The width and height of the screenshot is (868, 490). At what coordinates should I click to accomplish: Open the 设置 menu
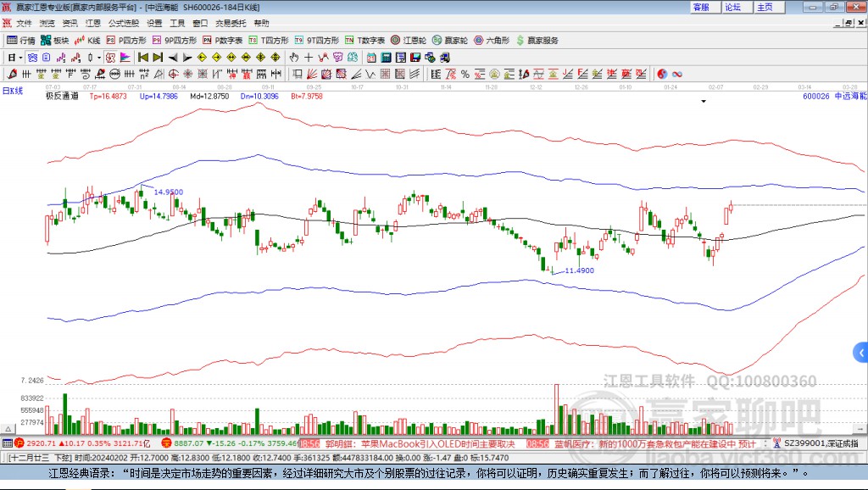pos(154,23)
